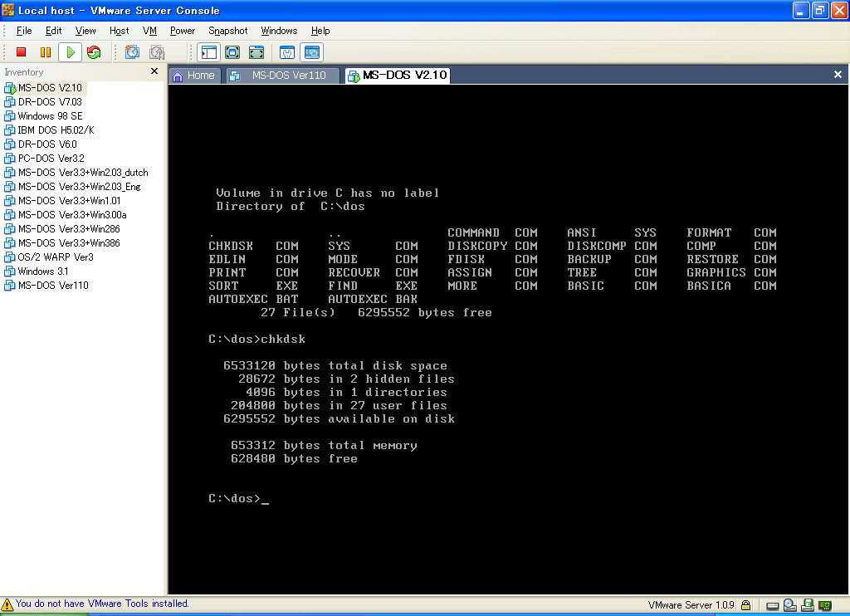The height and width of the screenshot is (616, 850).
Task: Click 'AUTOEXEC BAT' in the directory listing
Action: click(253, 299)
